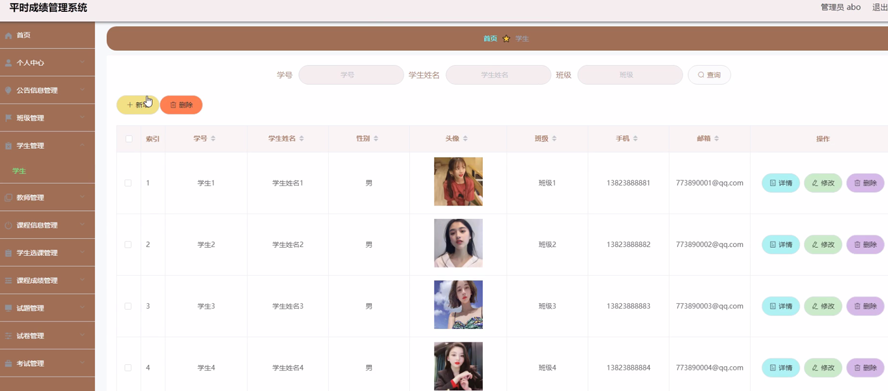Expand the 班级管理 menu chevron
The image size is (888, 391).
(x=82, y=117)
